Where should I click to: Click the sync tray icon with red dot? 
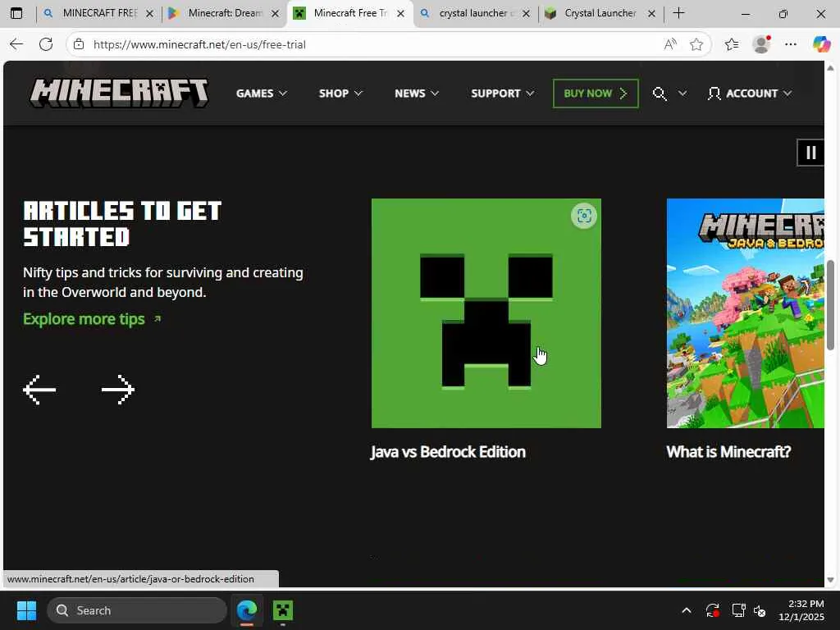[x=713, y=610]
